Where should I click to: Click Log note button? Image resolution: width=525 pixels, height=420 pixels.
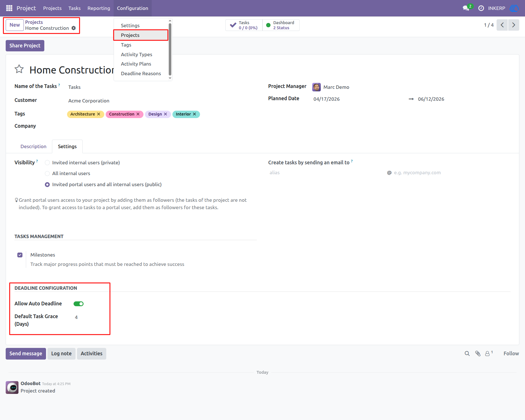[61, 354]
